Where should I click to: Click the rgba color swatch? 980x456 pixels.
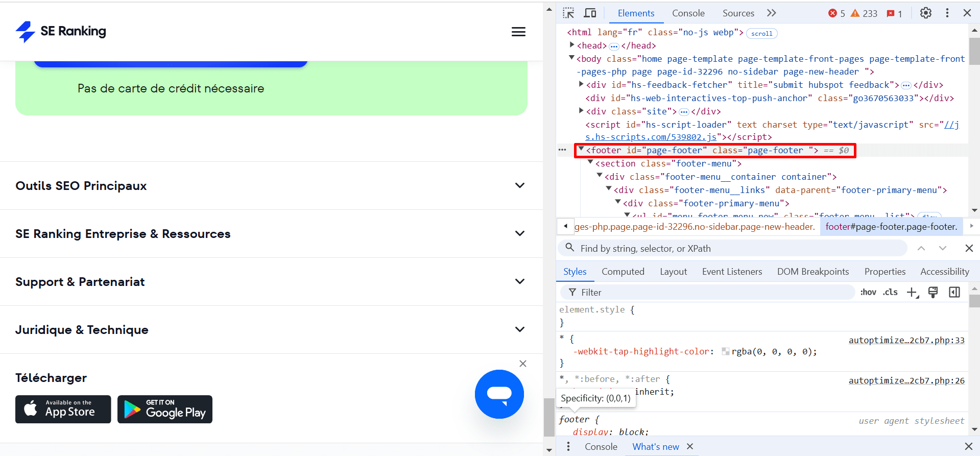tap(725, 351)
